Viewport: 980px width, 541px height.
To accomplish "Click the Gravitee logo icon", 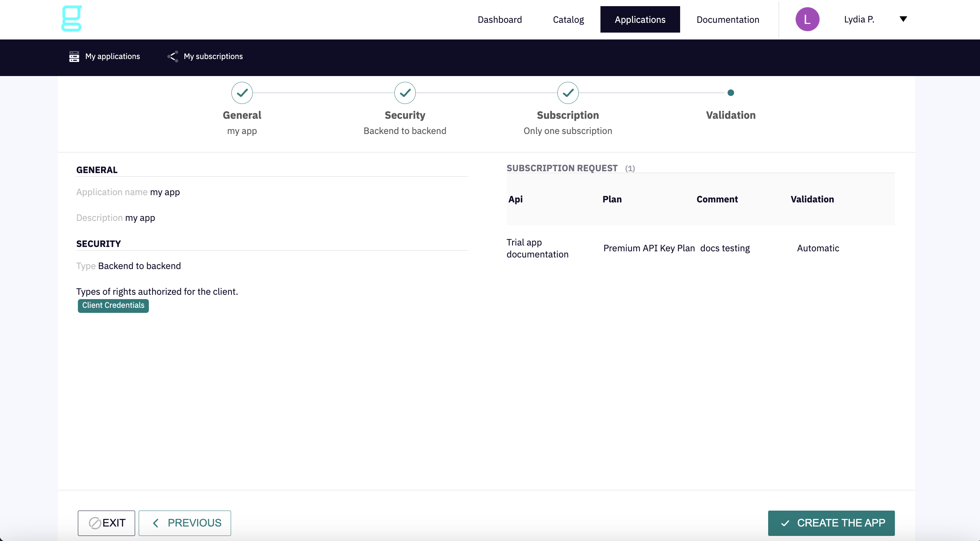I will point(71,18).
